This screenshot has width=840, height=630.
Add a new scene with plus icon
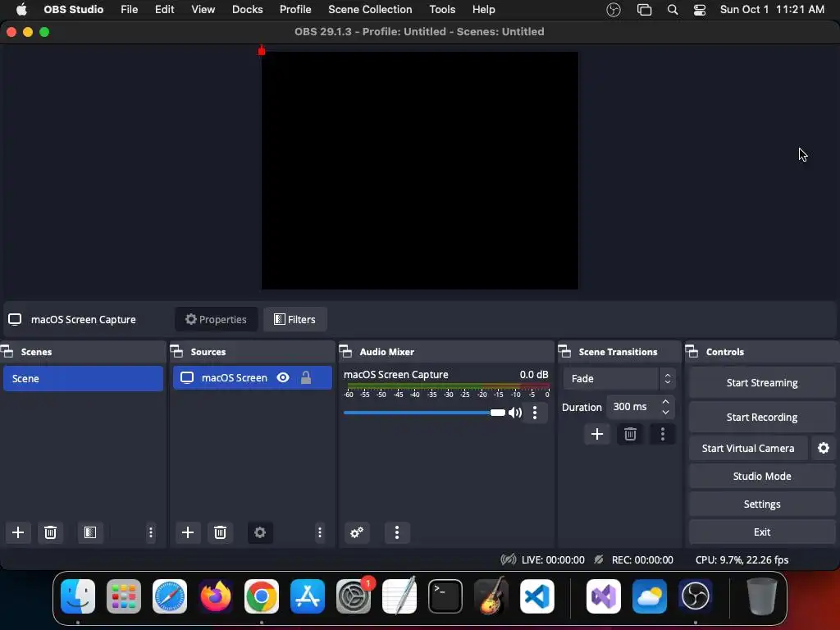pyautogui.click(x=18, y=532)
